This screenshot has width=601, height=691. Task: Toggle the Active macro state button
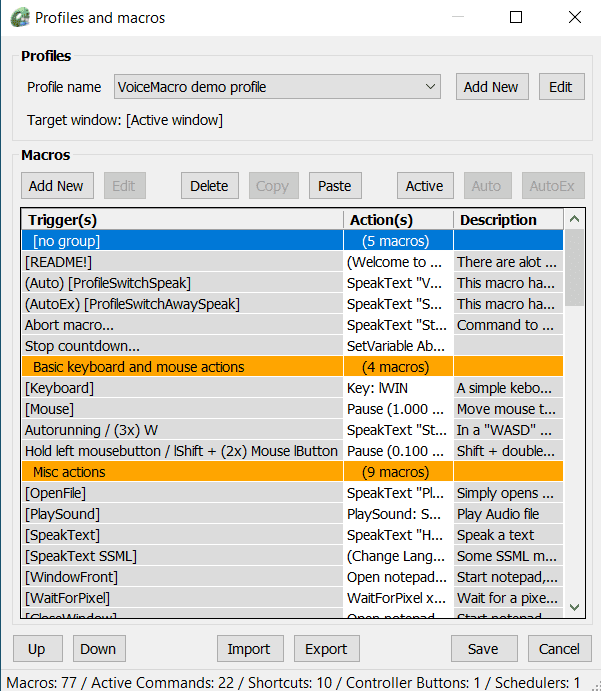(x=424, y=186)
